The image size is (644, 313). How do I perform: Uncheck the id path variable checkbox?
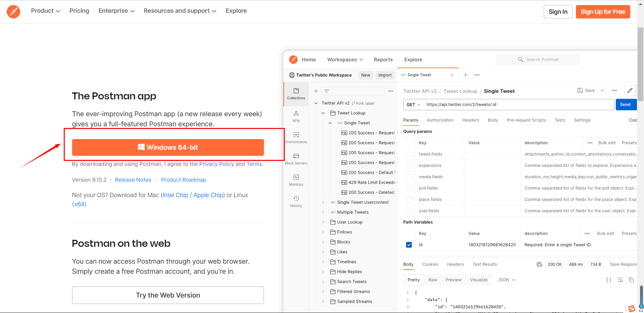409,245
